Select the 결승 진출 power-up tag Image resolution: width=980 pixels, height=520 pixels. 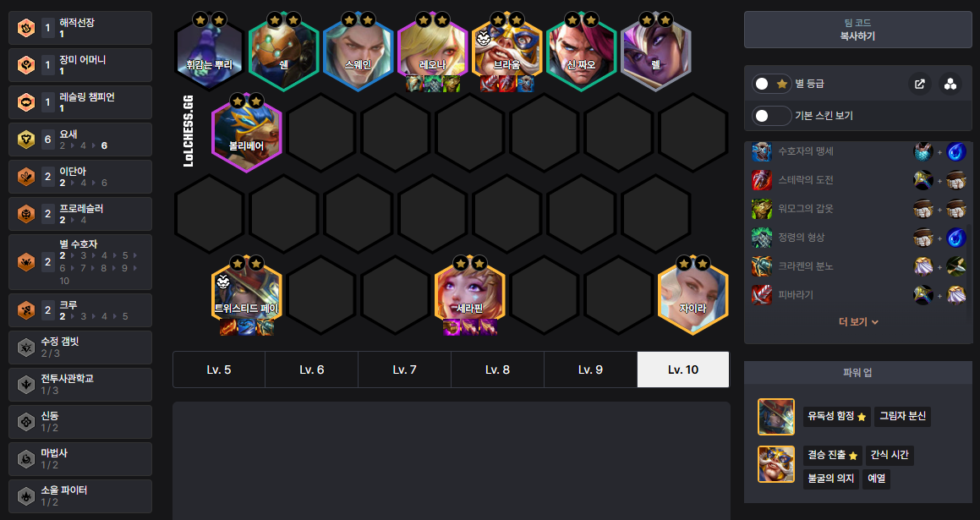(x=832, y=455)
